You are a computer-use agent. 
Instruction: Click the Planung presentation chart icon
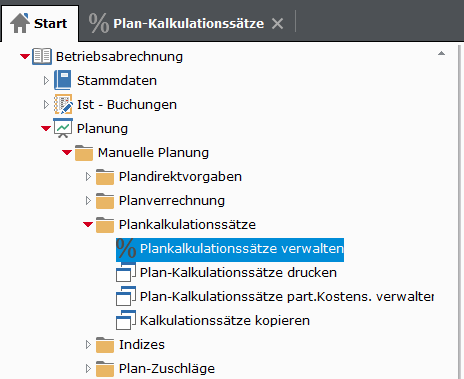click(63, 128)
